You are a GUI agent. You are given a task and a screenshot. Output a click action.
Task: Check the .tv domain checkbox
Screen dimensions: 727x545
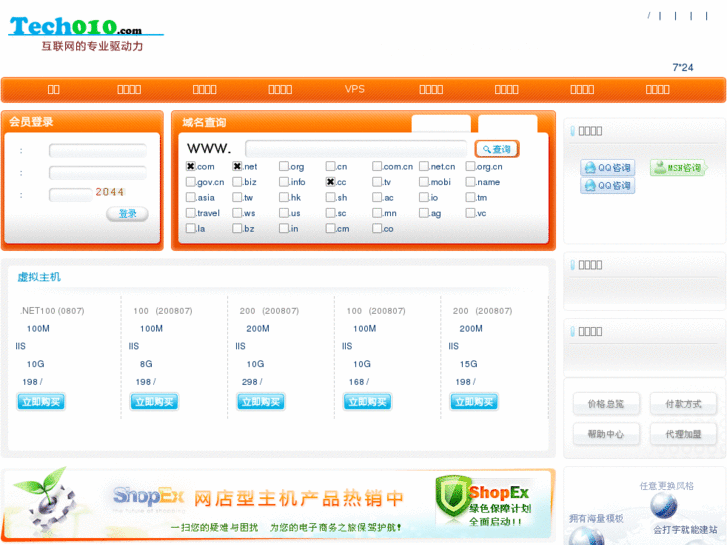click(x=377, y=182)
